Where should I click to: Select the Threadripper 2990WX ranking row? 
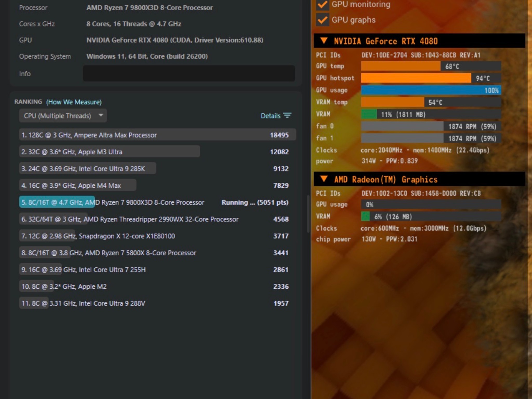tap(158, 219)
